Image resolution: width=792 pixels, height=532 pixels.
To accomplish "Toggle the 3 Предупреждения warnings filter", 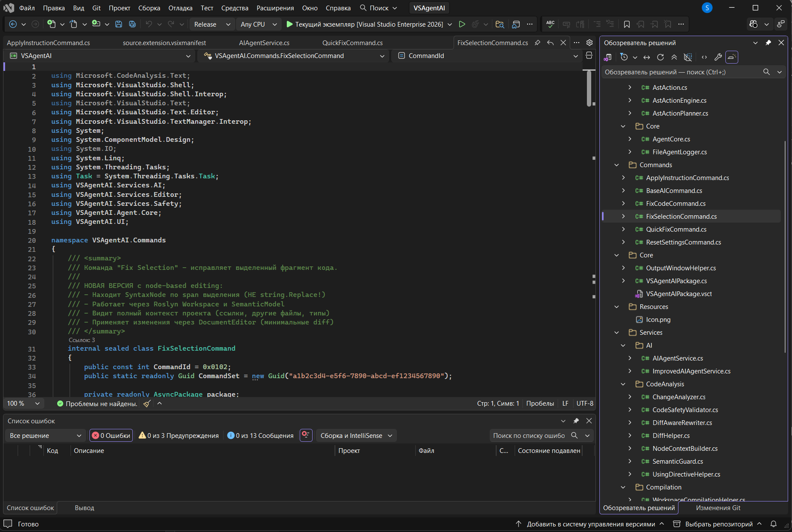I will tap(178, 436).
